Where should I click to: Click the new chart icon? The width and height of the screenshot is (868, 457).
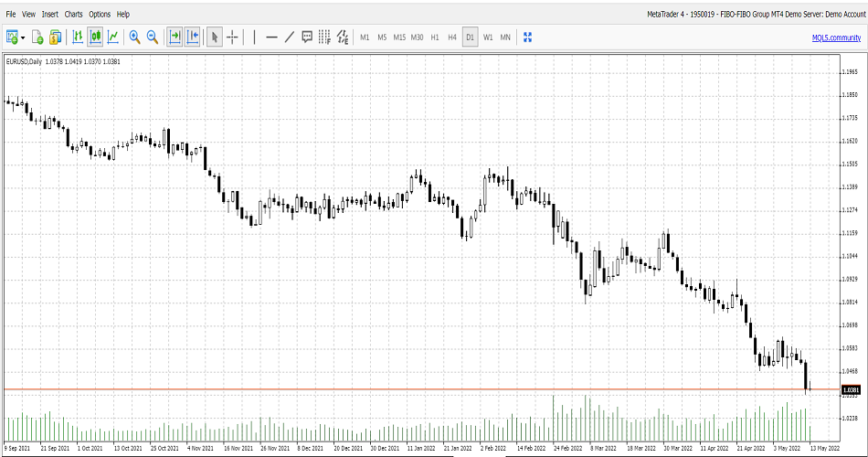[12, 37]
